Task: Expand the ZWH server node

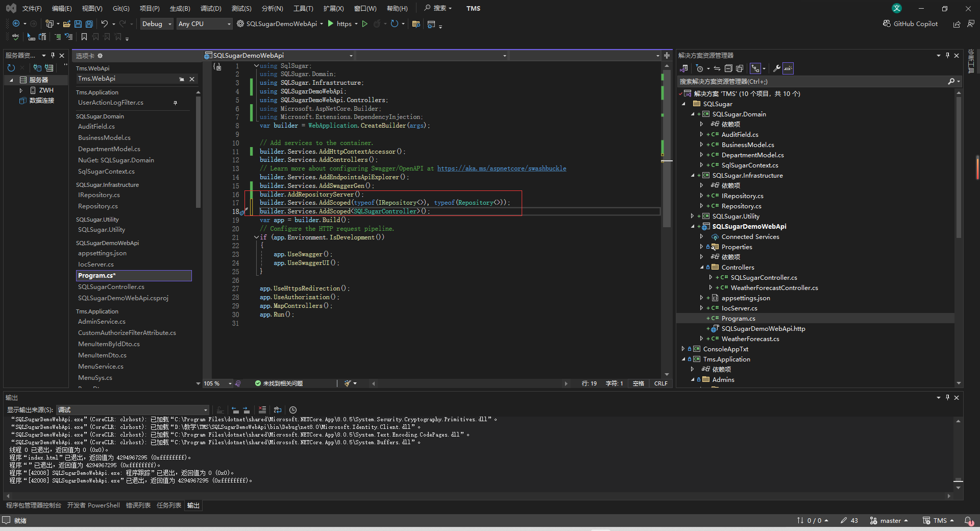Action: pyautogui.click(x=21, y=90)
